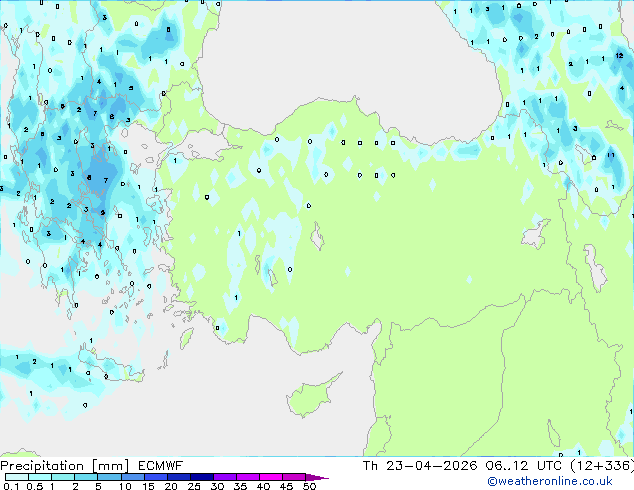This screenshot has width=634, height=490.
Task: Click the '50' legend scale label
Action: 309,486
